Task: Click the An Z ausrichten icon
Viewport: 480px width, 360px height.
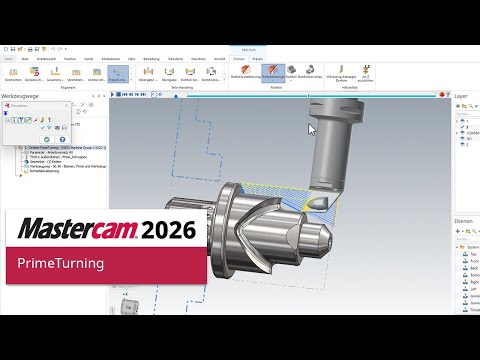Action: [366, 73]
